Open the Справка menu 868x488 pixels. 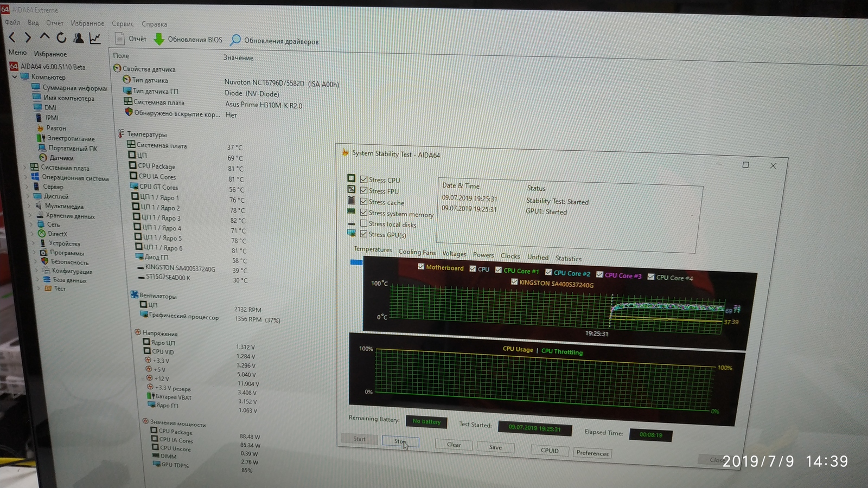tap(154, 24)
